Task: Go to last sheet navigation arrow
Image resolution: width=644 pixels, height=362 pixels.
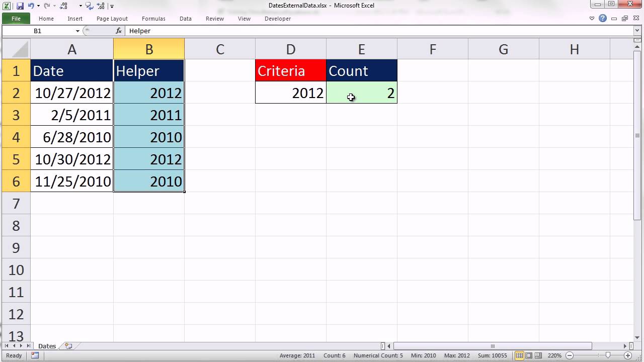Action: [28, 346]
